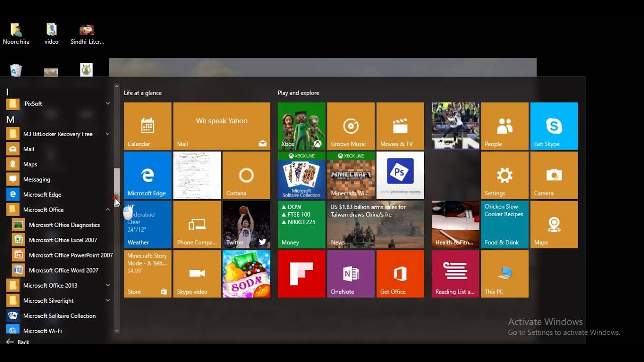Click the apps list scroll-up arrow

(x=117, y=86)
